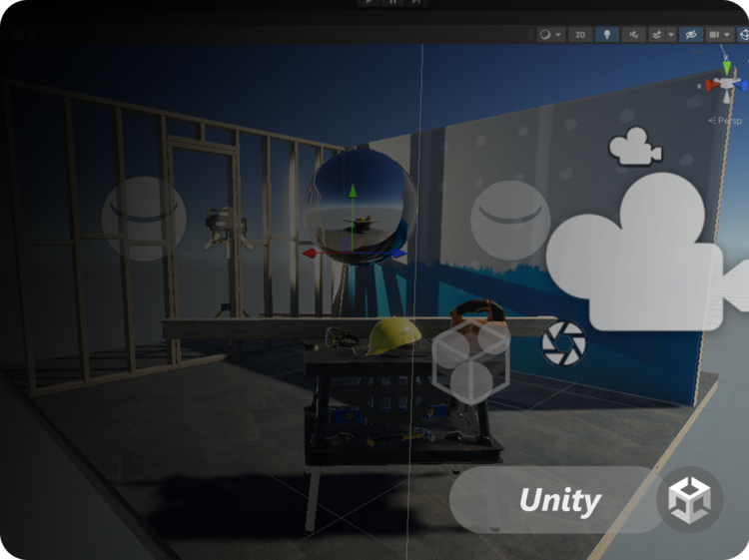Select the right reflection probe sphere gizmo
Viewport: 749px width, 560px height.
coord(510,220)
